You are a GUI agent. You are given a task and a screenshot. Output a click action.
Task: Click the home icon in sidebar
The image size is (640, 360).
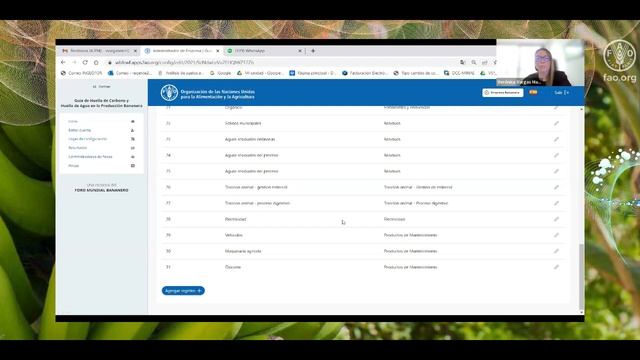133,121
